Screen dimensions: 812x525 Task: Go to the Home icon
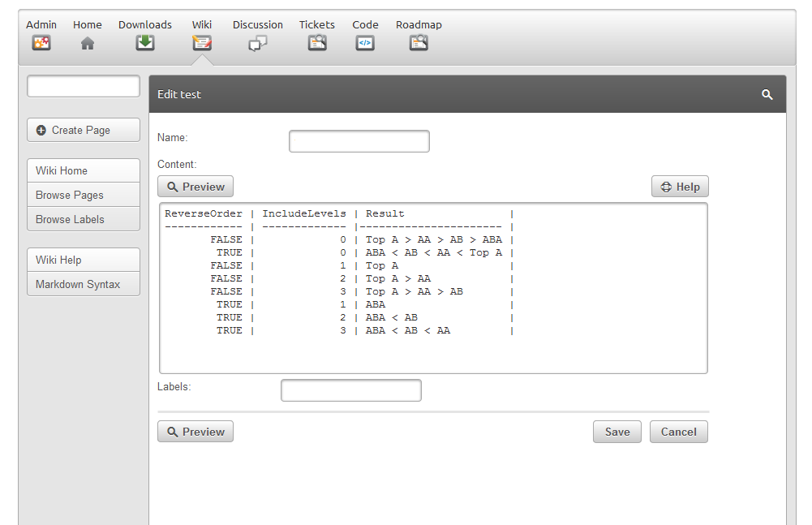88,43
